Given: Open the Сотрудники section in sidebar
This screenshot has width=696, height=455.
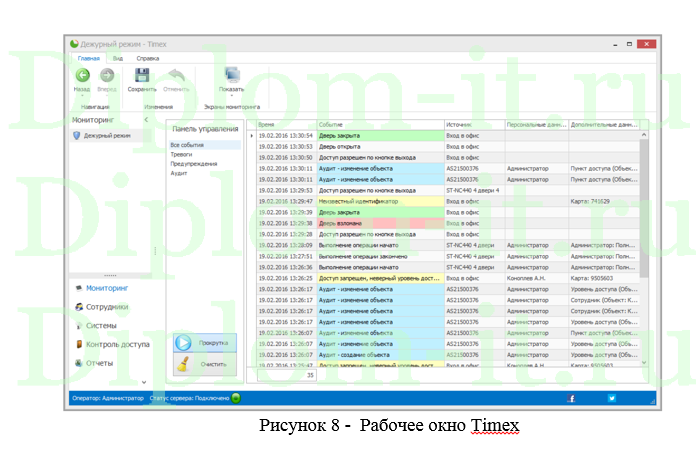Looking at the screenshot, I should (106, 307).
